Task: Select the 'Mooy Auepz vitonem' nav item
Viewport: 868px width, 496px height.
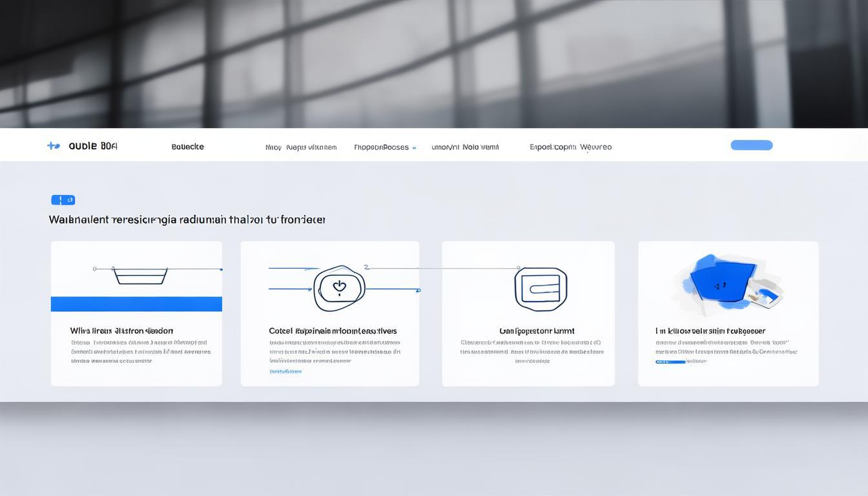Action: coord(300,147)
